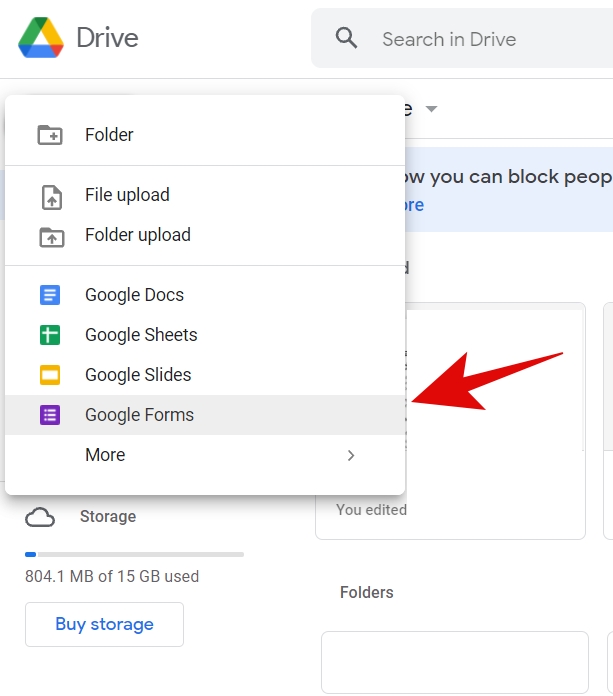Create a new Google Forms form
The image size is (613, 696).
point(205,415)
